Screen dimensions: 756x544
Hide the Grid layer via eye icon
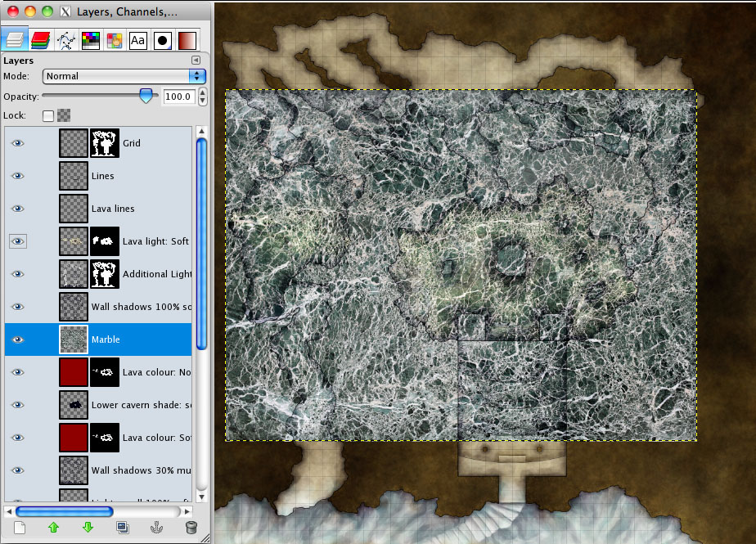pyautogui.click(x=18, y=143)
